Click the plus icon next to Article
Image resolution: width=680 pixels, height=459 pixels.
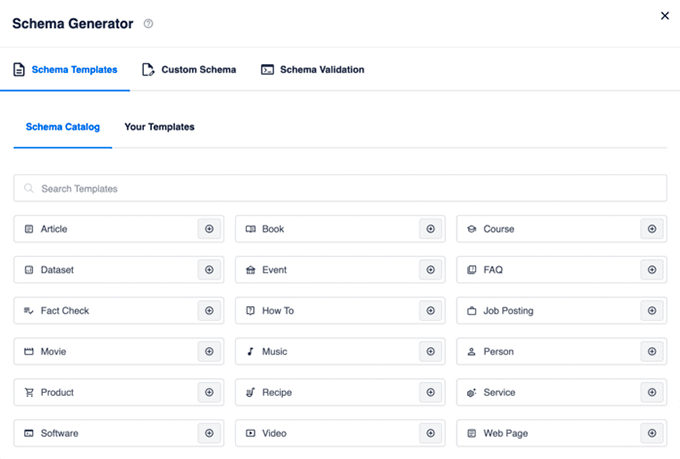pos(209,229)
